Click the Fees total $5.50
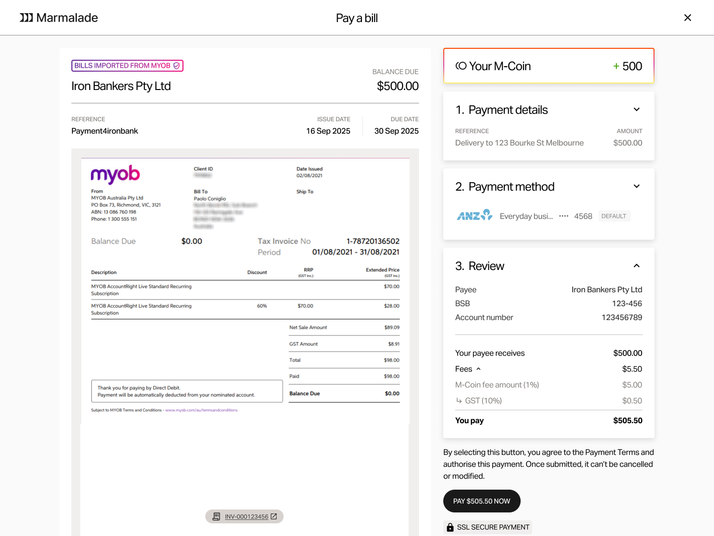This screenshot has height=536, width=714. (x=632, y=369)
